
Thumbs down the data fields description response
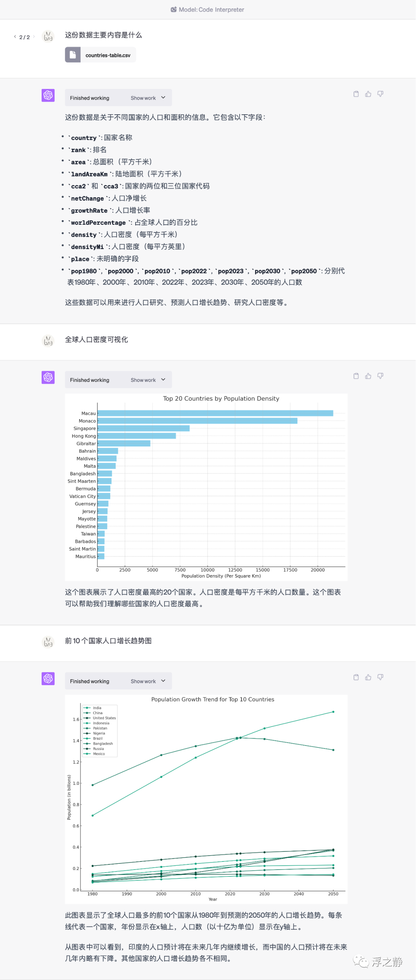point(380,94)
